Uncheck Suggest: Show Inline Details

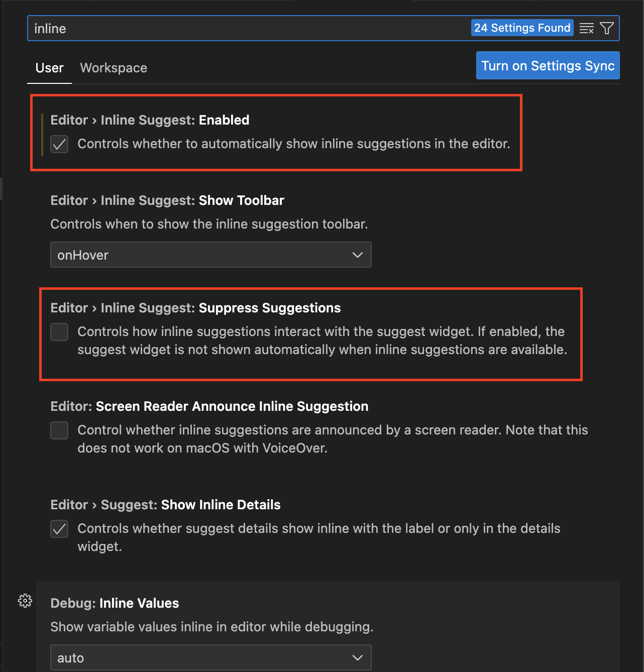[x=59, y=529]
